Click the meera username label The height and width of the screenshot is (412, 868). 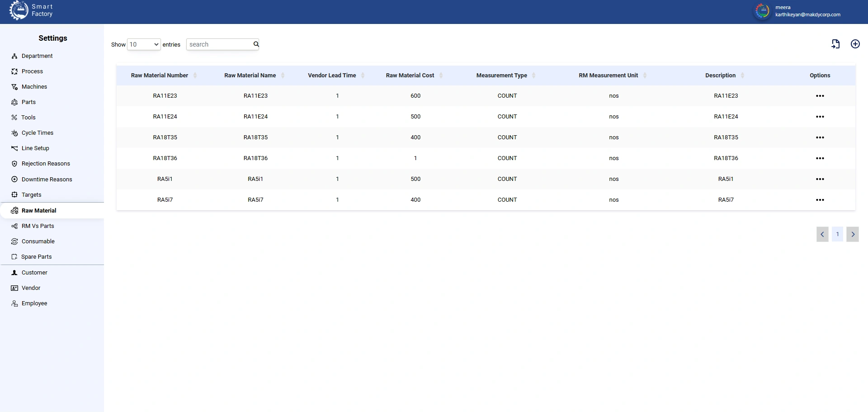[x=783, y=7]
